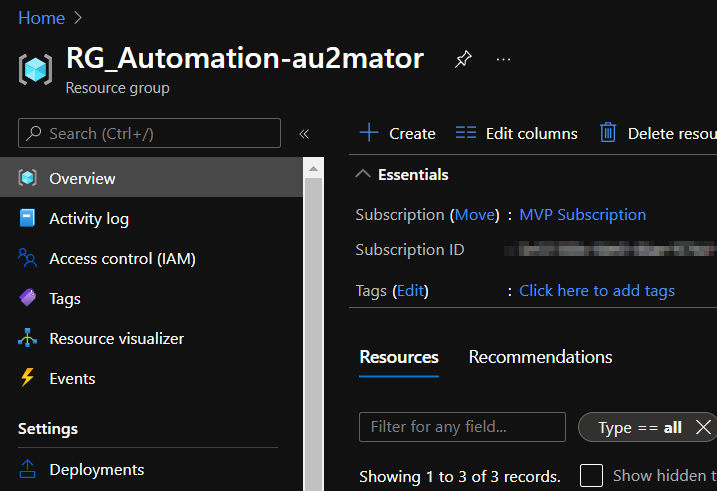Collapse the sidebar with double chevron
Viewport: 717px width, 491px height.
(304, 134)
